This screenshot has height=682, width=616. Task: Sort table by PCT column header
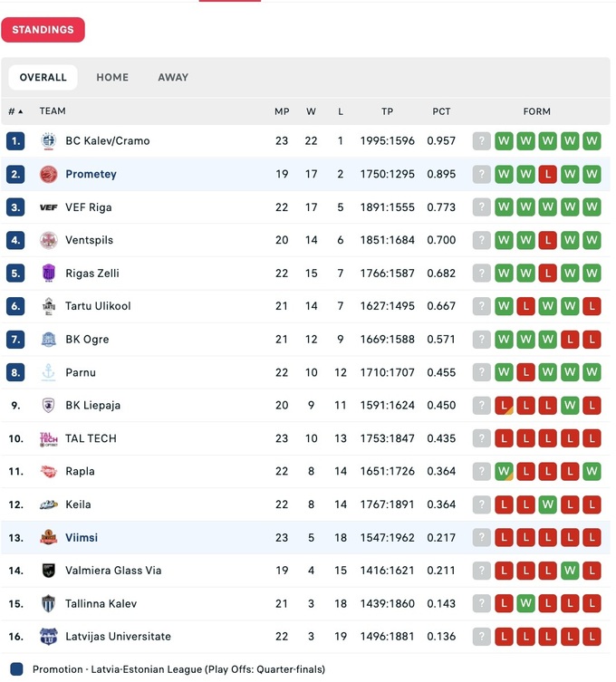click(x=441, y=111)
